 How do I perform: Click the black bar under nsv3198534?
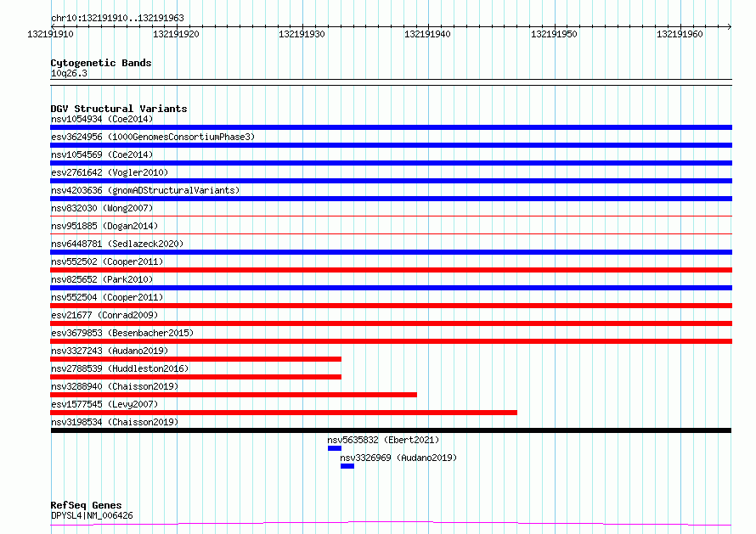pyautogui.click(x=391, y=430)
